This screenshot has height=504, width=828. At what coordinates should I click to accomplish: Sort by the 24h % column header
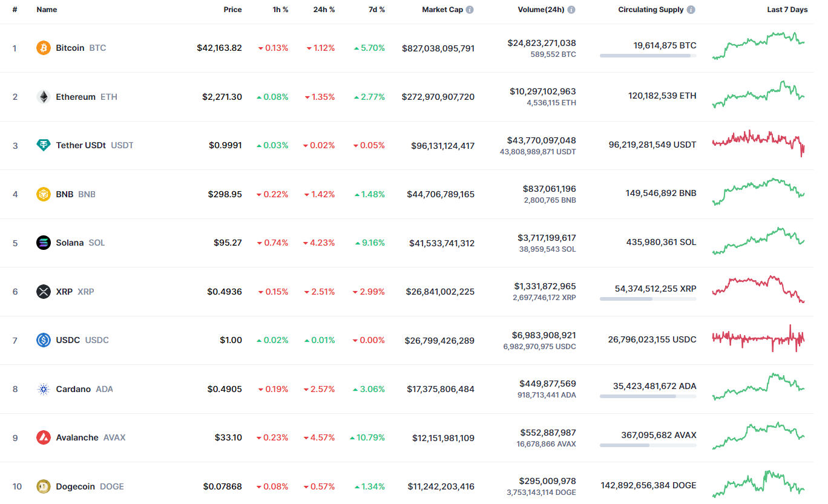tap(323, 10)
